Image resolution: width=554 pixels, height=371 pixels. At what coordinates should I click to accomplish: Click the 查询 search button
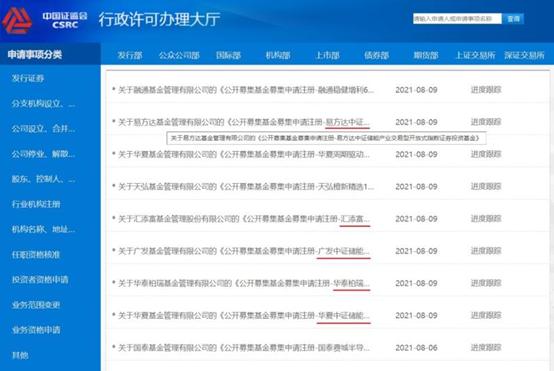click(513, 19)
